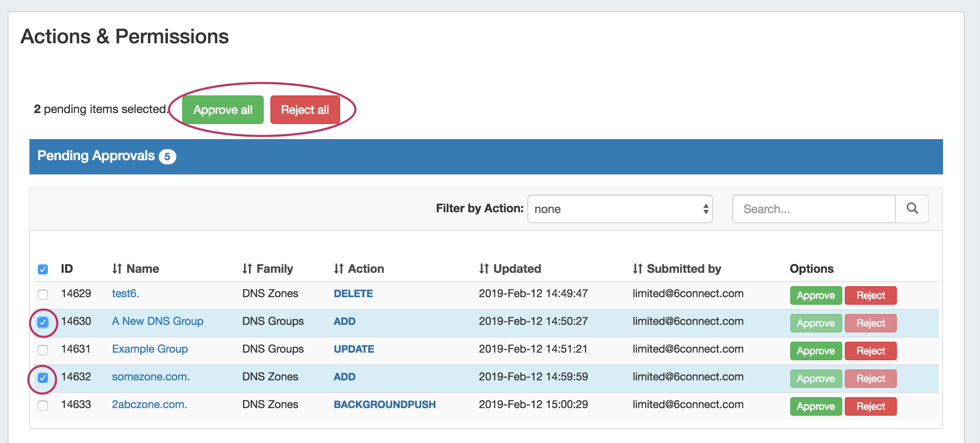
Task: Click the search magnifier icon button
Action: [x=912, y=209]
